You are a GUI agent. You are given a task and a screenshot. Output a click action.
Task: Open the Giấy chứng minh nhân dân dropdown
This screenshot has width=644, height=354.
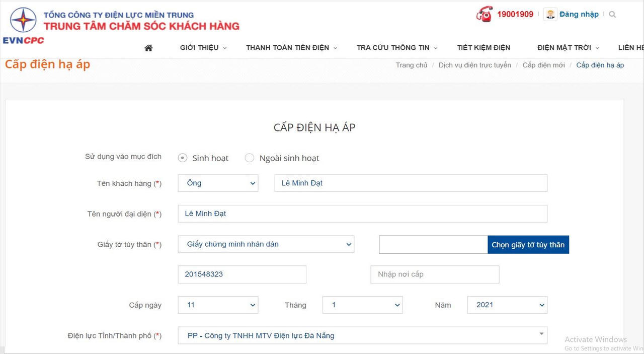[x=266, y=244]
